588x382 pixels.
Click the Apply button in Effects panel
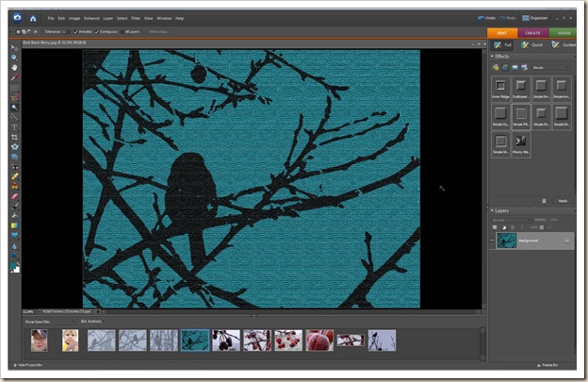coord(563,201)
